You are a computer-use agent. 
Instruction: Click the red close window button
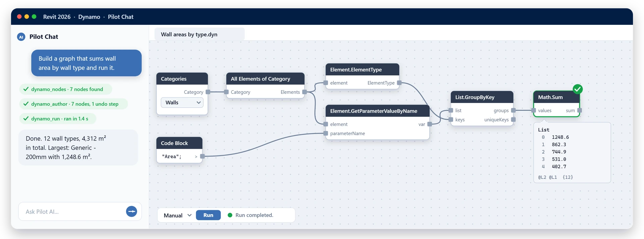tap(19, 16)
